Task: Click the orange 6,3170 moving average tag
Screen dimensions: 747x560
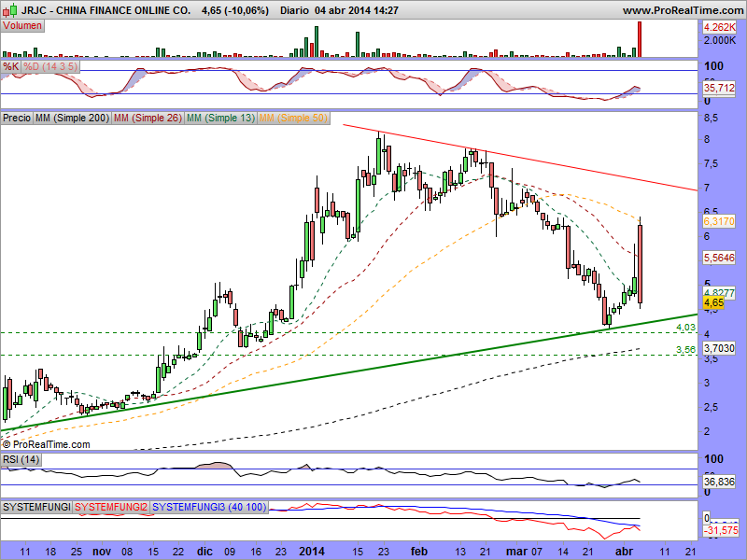Action: [x=719, y=221]
